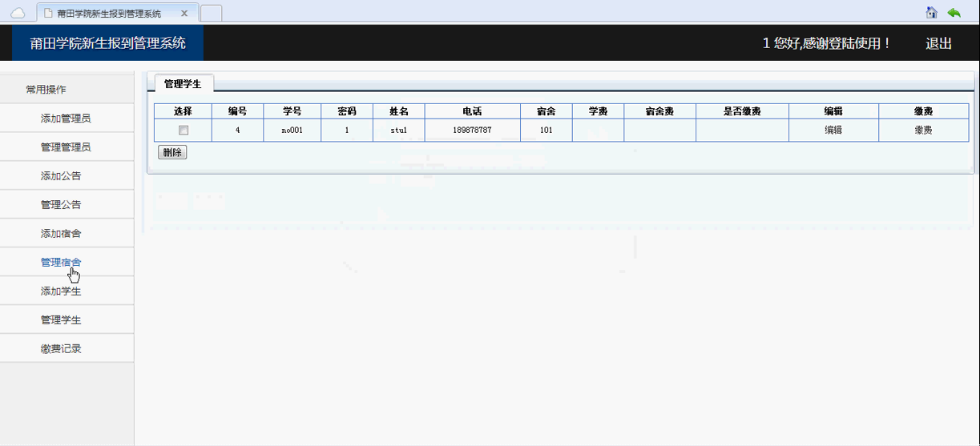Click the 宿舍 column header

[x=546, y=111]
